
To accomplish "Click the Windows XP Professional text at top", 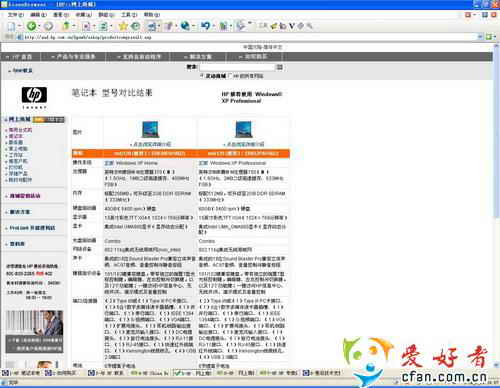I will click(x=252, y=97).
